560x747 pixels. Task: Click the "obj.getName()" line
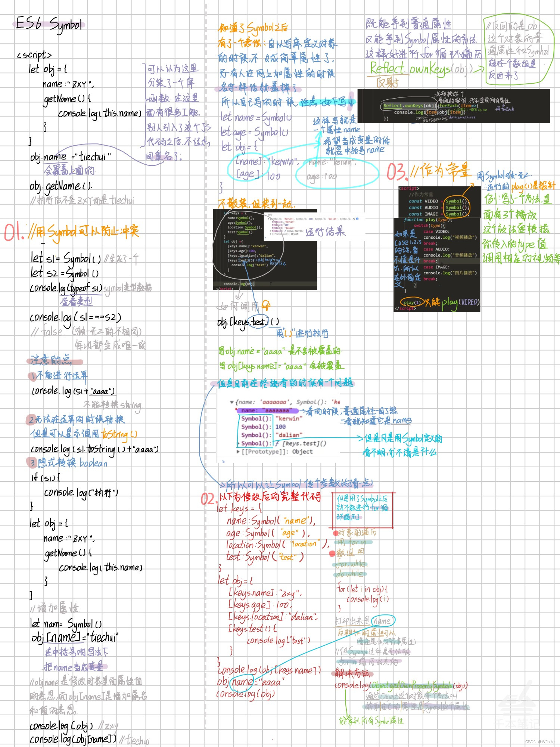point(60,186)
